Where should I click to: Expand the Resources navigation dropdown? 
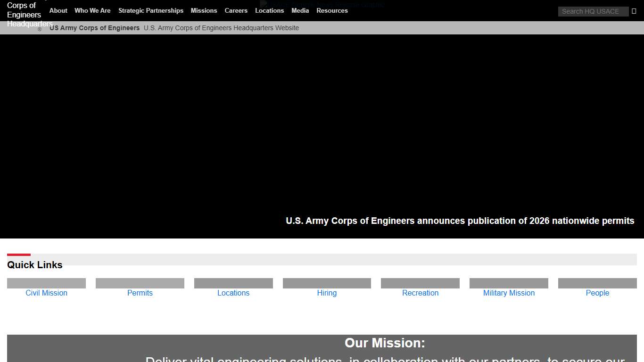click(332, 10)
